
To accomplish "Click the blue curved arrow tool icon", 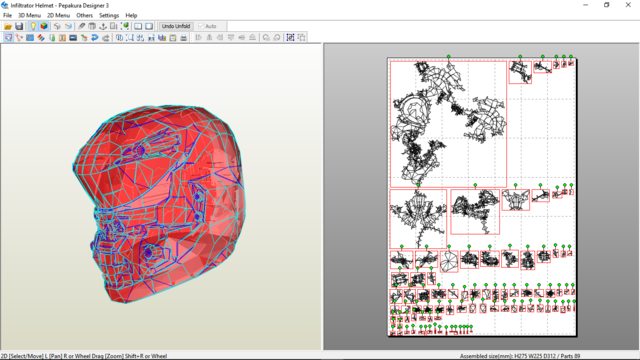I will (95, 38).
